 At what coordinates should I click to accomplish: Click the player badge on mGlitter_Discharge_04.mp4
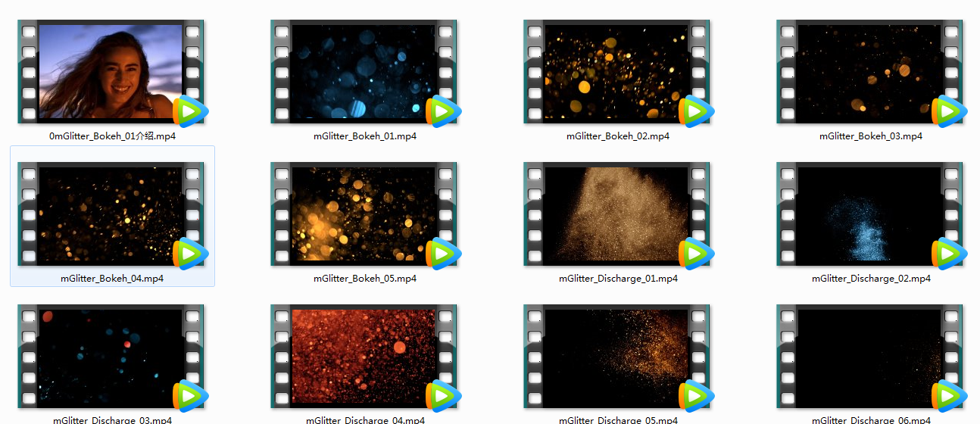pos(443,396)
